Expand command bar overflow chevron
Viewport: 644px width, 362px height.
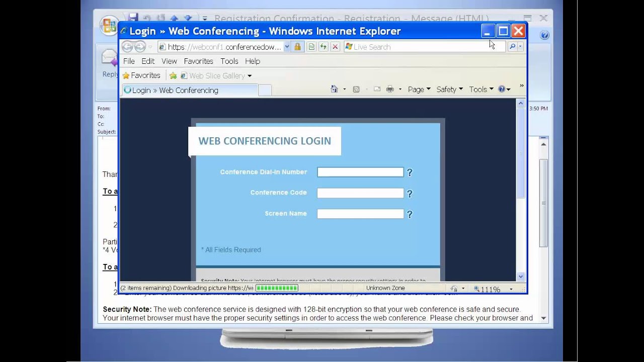[x=521, y=86]
